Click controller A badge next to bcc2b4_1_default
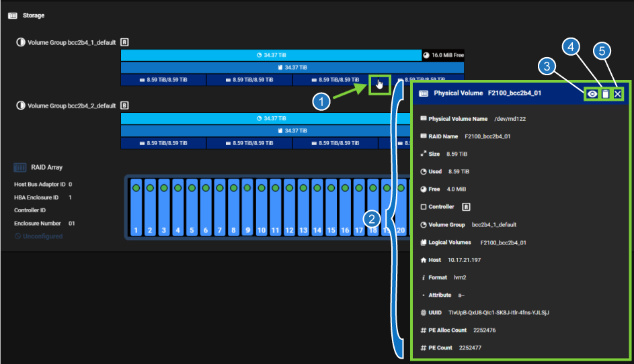Image resolution: width=634 pixels, height=364 pixels. 124,42
